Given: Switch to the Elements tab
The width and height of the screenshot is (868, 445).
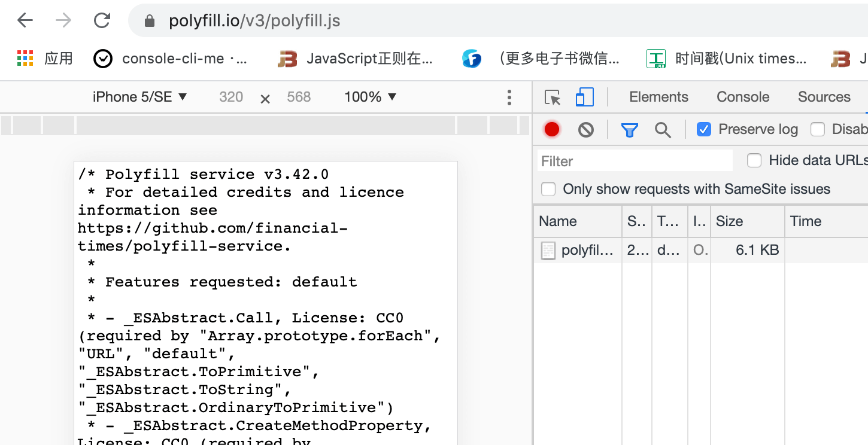Looking at the screenshot, I should [658, 97].
